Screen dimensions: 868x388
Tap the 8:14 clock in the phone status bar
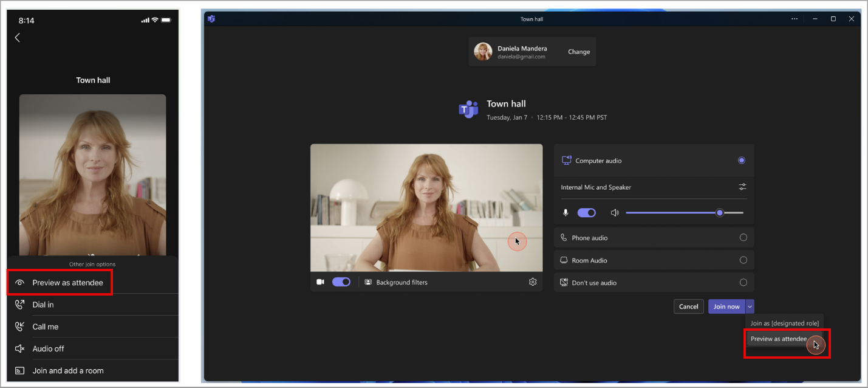(x=26, y=21)
